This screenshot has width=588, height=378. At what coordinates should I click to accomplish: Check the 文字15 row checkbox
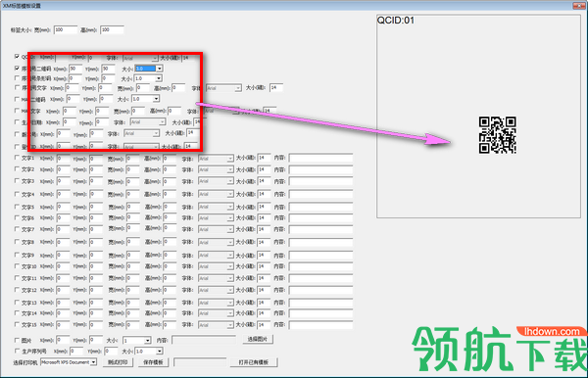coord(17,324)
